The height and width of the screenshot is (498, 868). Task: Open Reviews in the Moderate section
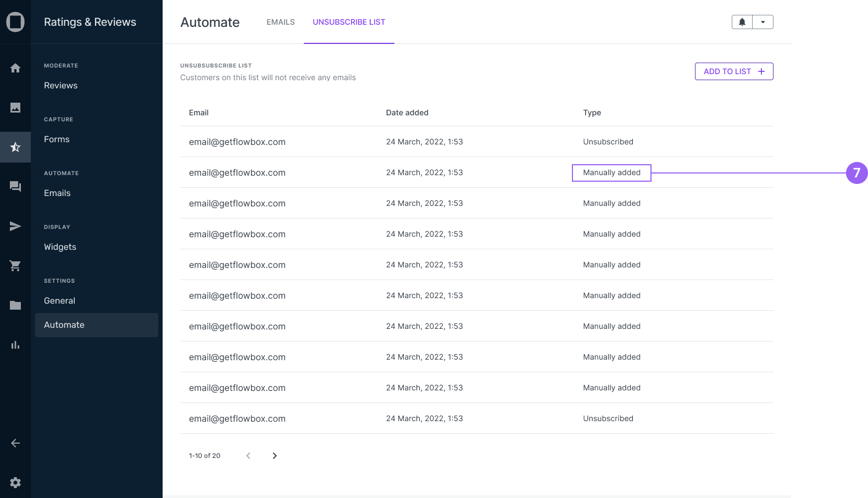pos(61,86)
